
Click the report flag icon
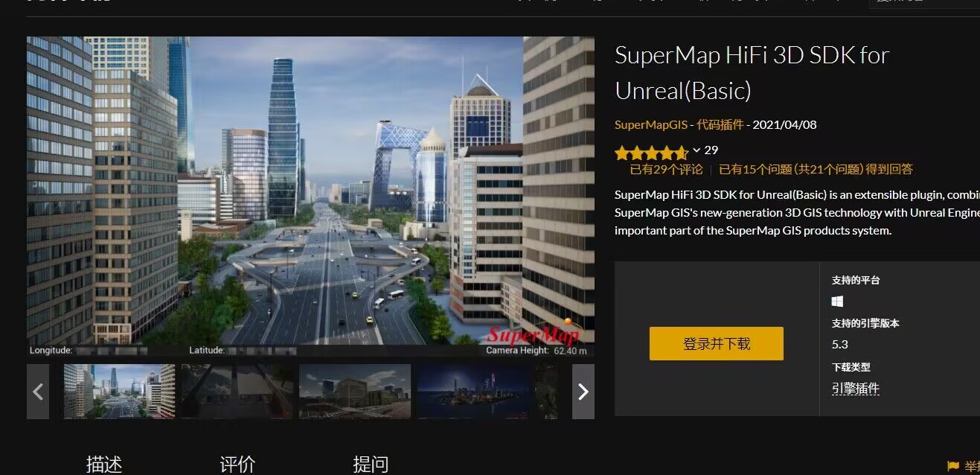pyautogui.click(x=953, y=466)
